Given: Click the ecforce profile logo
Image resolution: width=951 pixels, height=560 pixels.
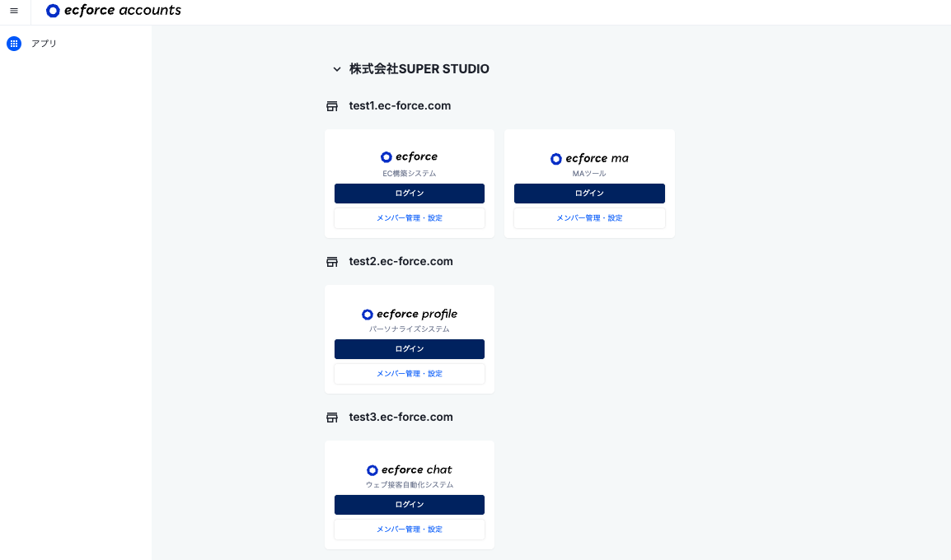Looking at the screenshot, I should pos(410,314).
